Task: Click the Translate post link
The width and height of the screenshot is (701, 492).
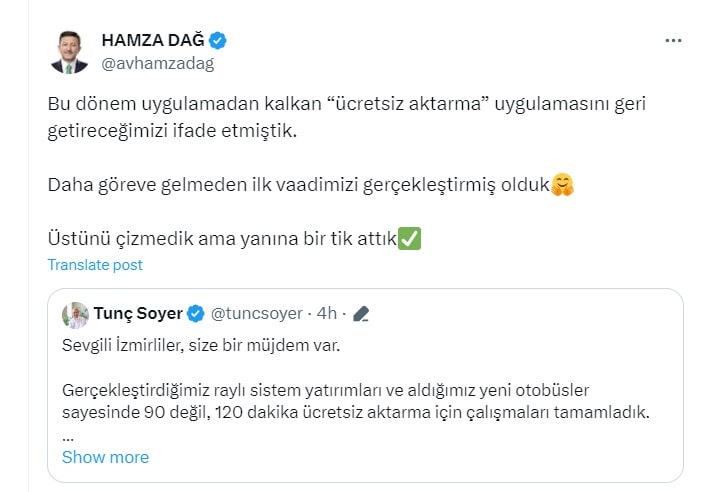Action: (x=95, y=265)
